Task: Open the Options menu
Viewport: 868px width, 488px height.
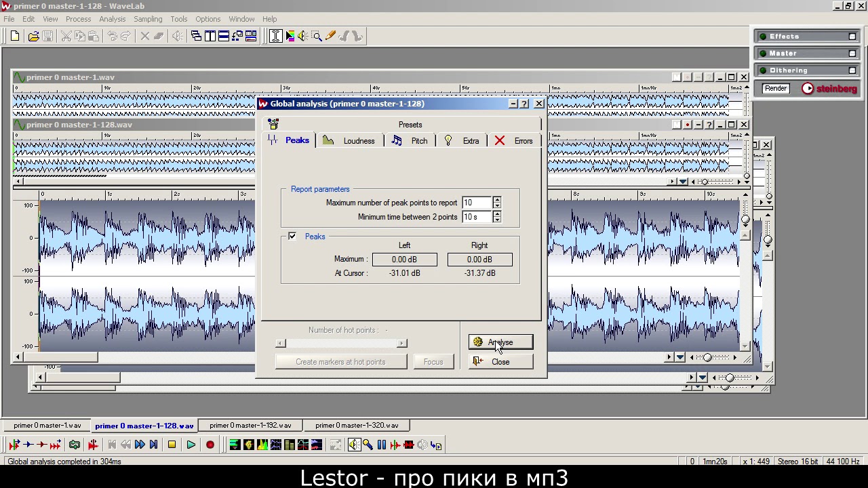Action: tap(208, 19)
